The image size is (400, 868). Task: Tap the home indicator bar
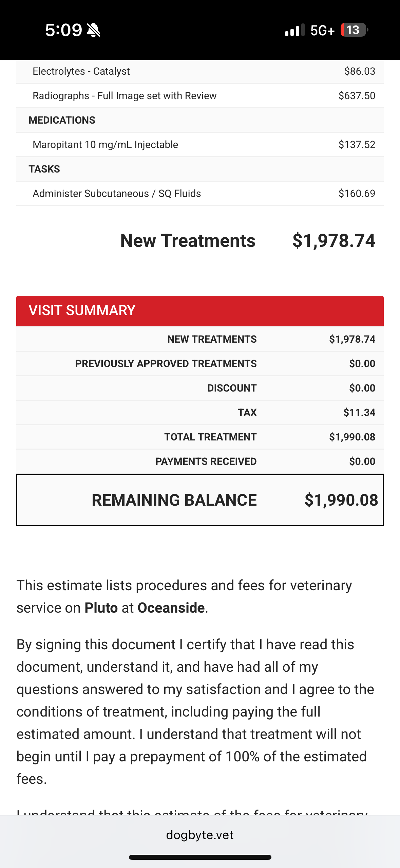point(200,857)
